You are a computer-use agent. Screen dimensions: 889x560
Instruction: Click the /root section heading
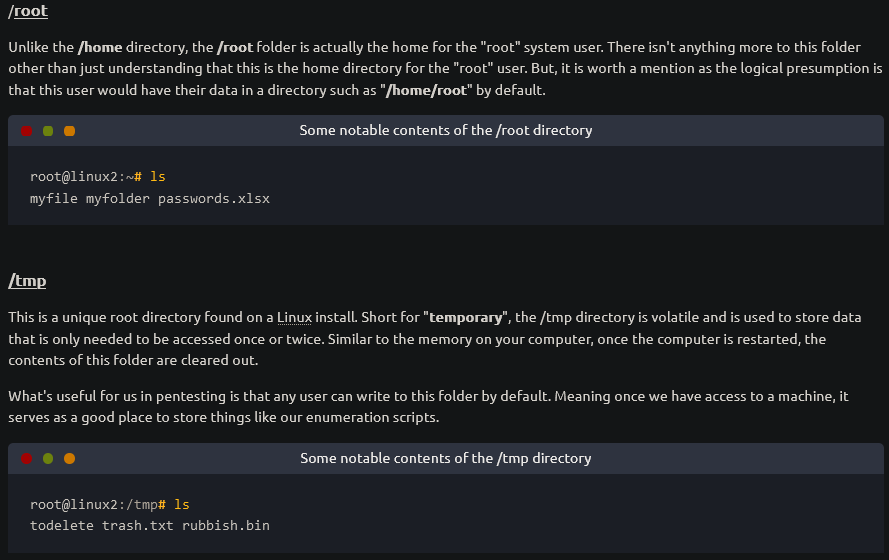click(28, 11)
